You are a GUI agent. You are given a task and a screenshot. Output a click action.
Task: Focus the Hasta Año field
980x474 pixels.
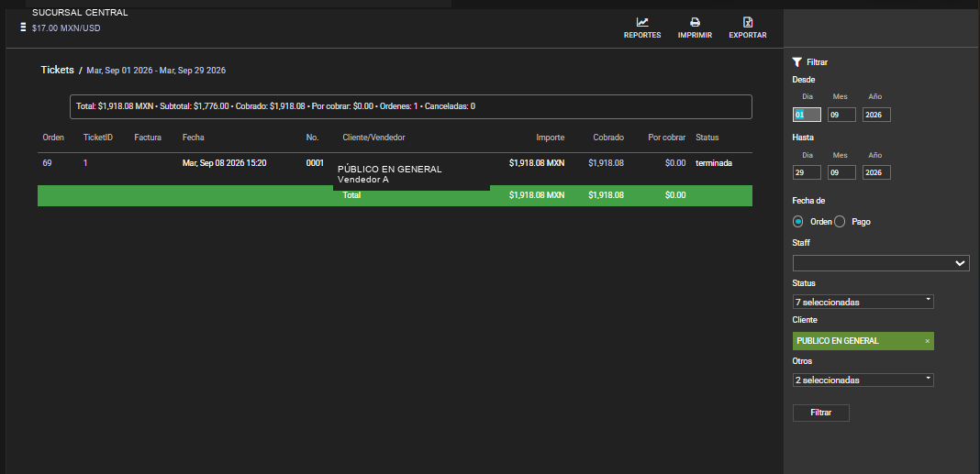[x=876, y=172]
